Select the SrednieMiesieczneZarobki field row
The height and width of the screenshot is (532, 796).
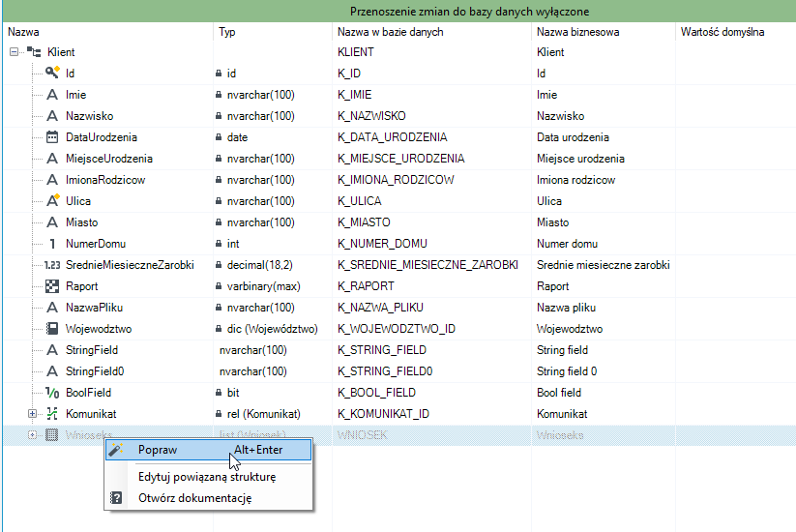coord(399,265)
